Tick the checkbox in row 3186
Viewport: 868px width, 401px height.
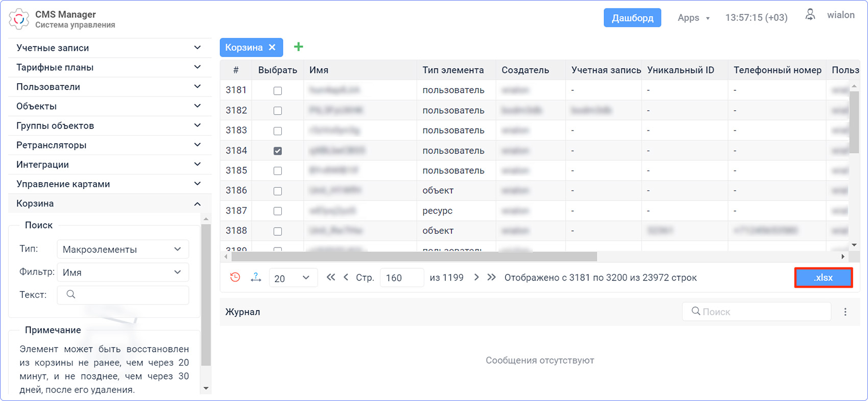coord(278,191)
